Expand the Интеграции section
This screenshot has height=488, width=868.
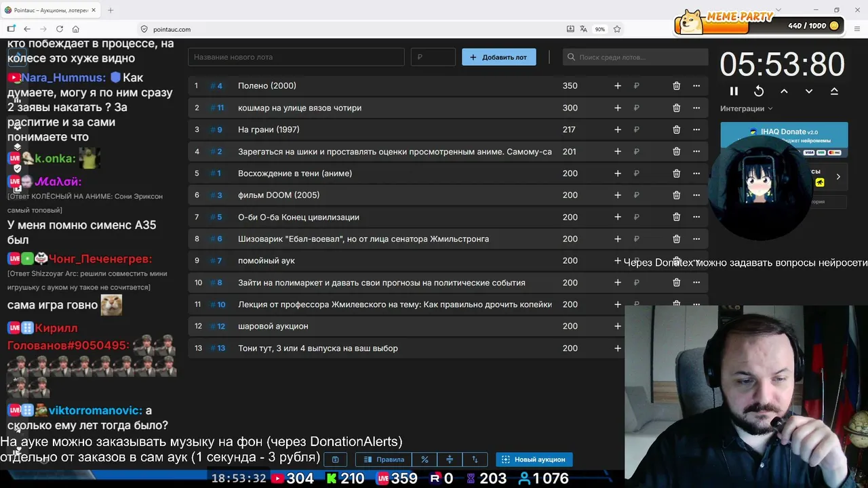point(746,108)
